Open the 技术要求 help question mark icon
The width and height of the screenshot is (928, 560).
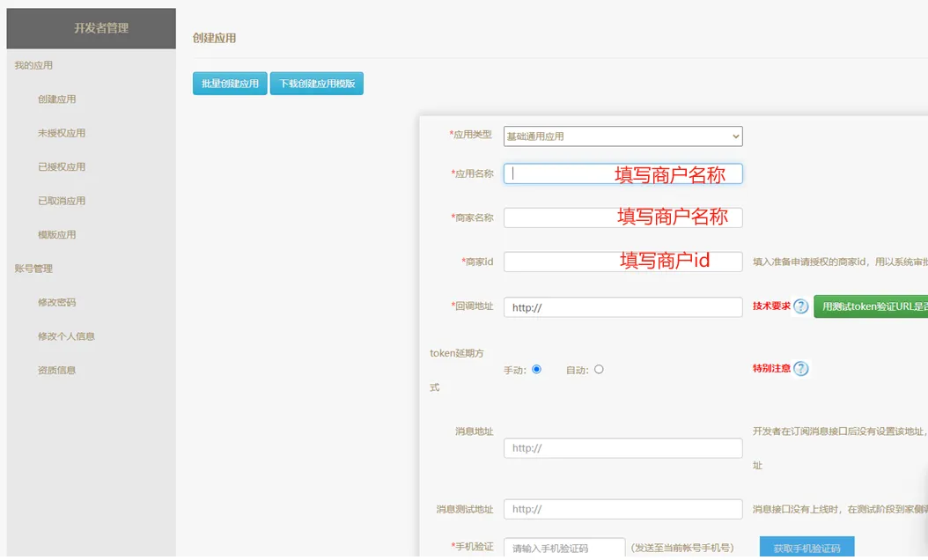[799, 306]
